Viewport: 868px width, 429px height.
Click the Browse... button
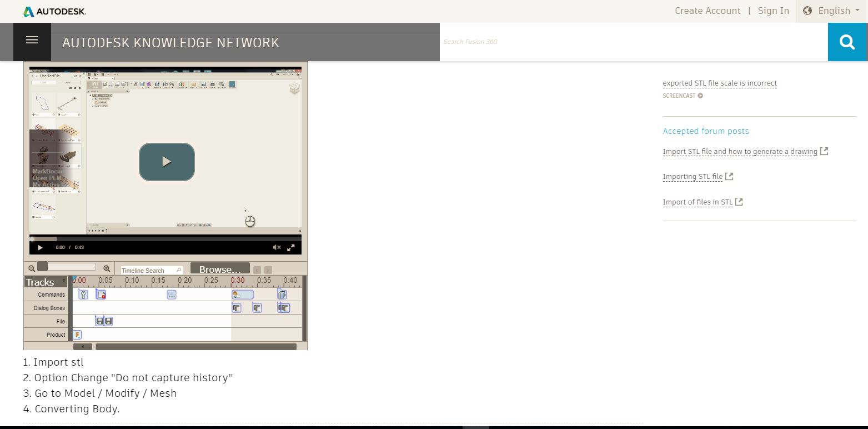(x=220, y=269)
